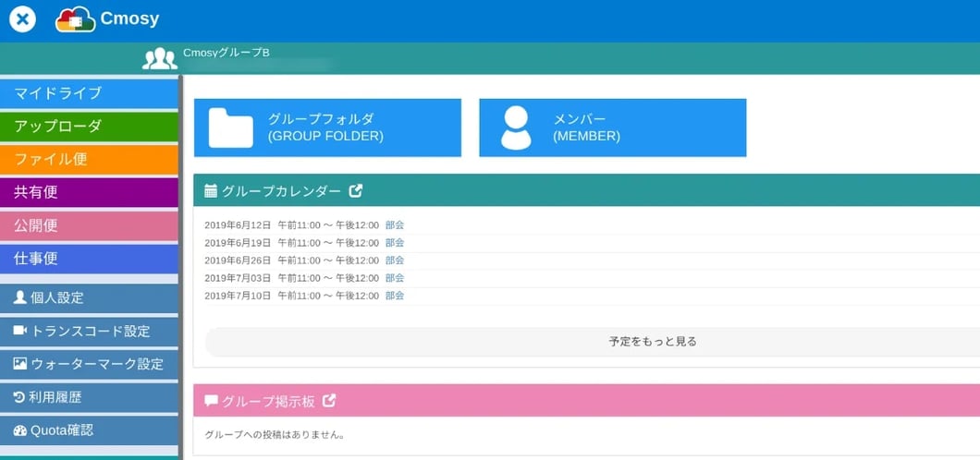Click the gauge icon next to Quota確認
Screen dimensions: 980x460
(x=20, y=430)
